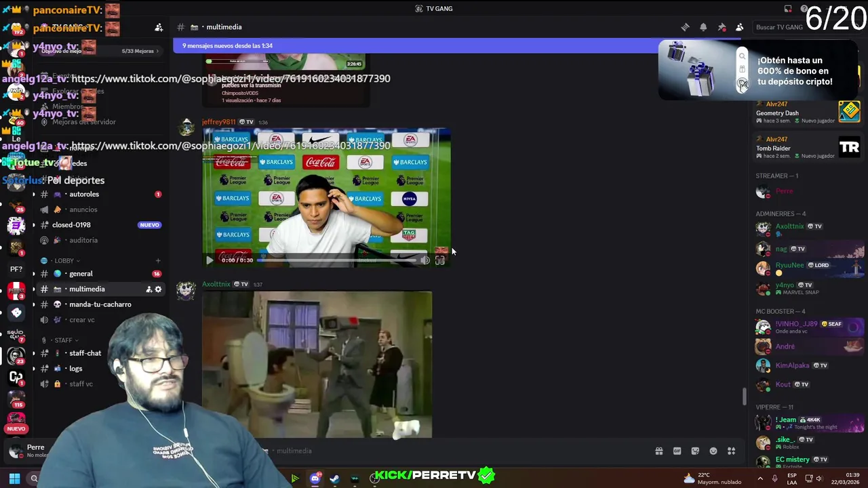Open RyuuNee member profile
Image resolution: width=868 pixels, height=488 pixels.
810,268
